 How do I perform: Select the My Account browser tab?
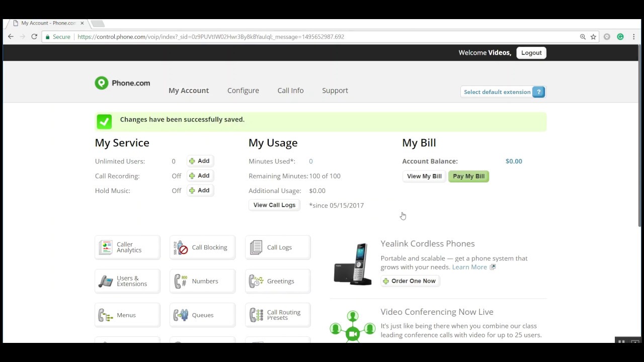pyautogui.click(x=48, y=23)
